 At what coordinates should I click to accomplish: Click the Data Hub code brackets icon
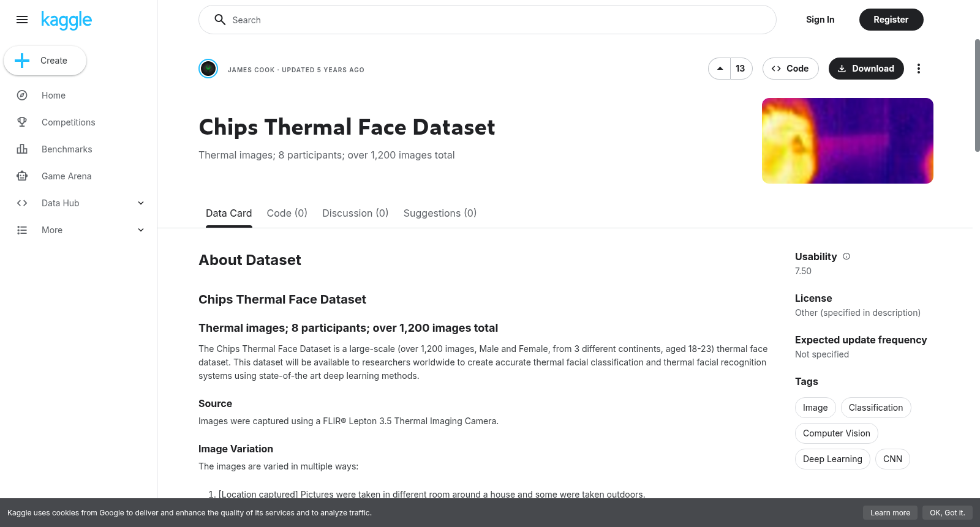(x=22, y=203)
